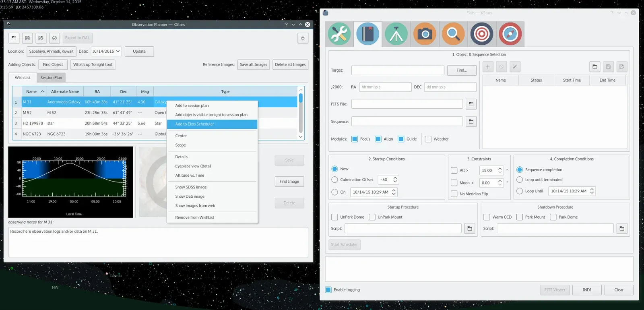
Task: Check the Warm CCD shutdown option
Action: (487, 217)
